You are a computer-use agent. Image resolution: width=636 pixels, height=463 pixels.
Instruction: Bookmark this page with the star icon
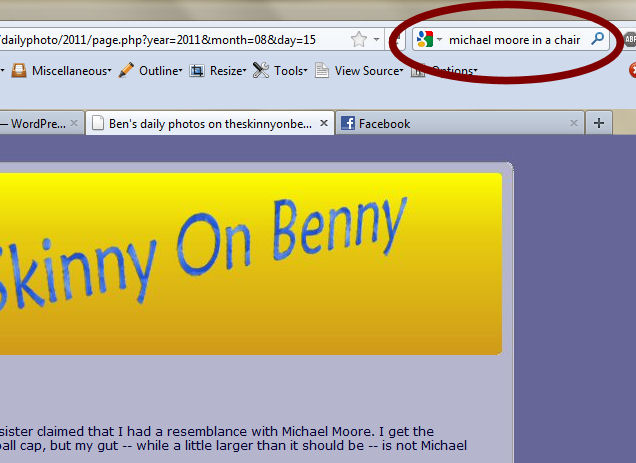[x=358, y=40]
